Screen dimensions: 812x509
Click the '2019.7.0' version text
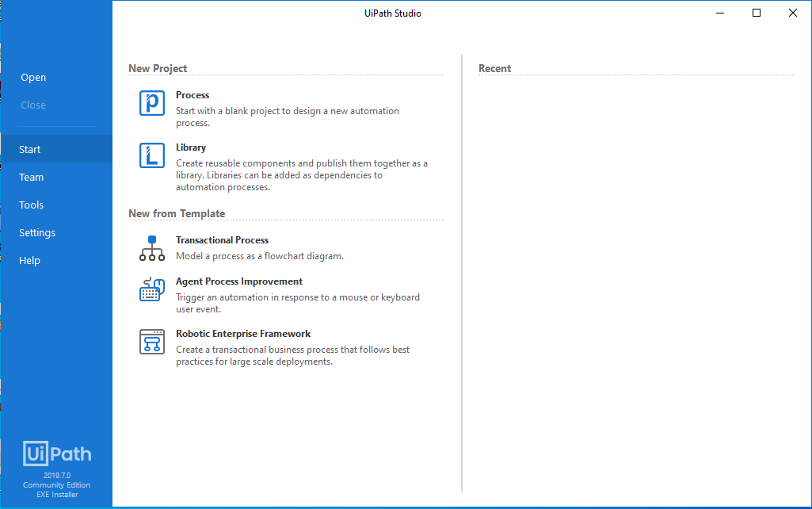point(57,476)
